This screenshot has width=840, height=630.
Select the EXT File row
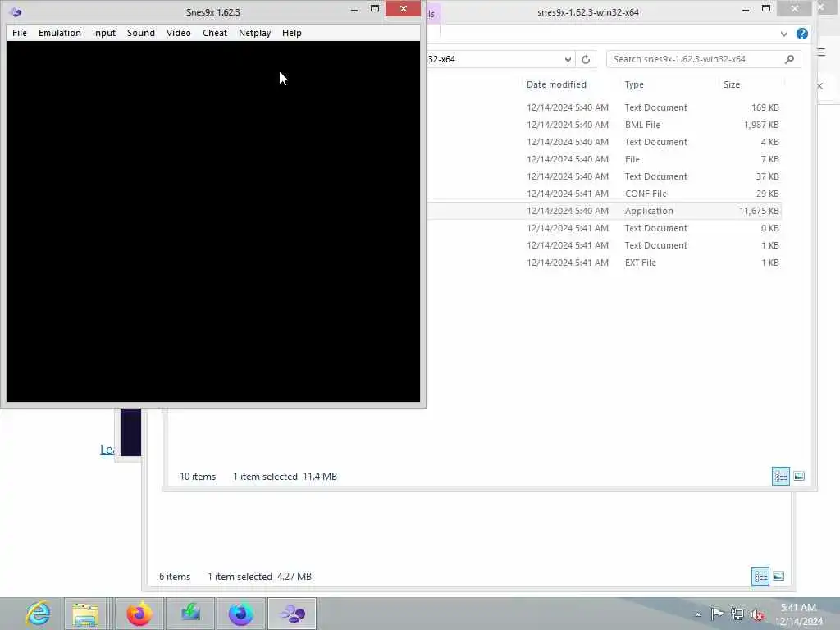point(605,262)
